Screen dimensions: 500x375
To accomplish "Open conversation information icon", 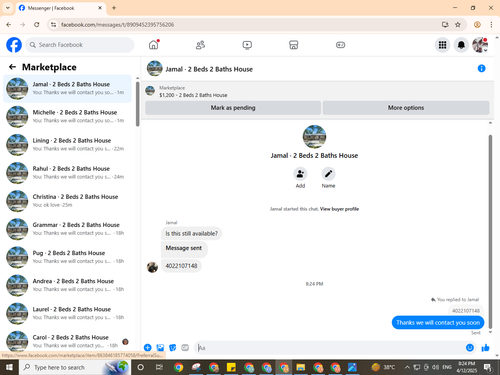I will click(481, 68).
